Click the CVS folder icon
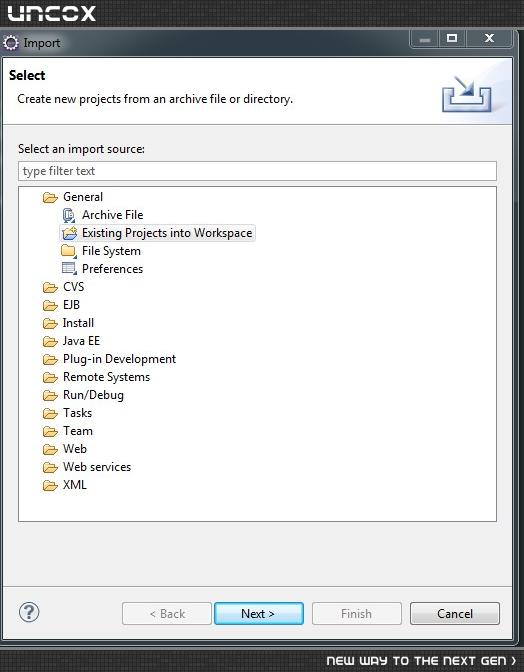This screenshot has width=524, height=672. [50, 288]
